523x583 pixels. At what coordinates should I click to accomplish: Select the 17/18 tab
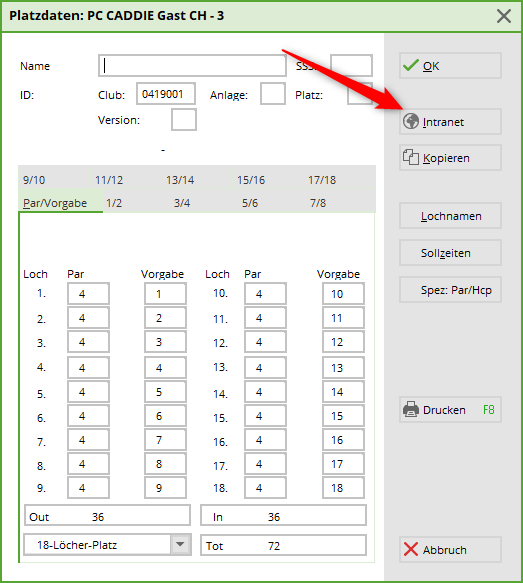pos(322,180)
